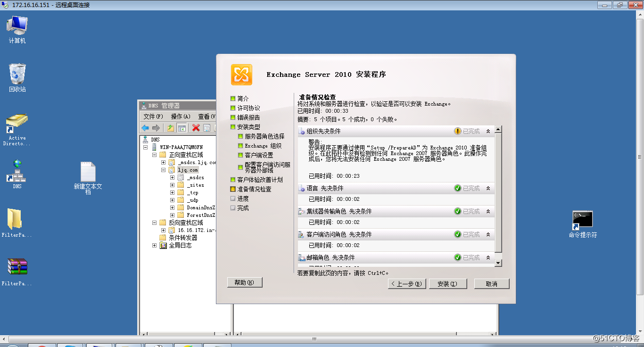Click the properties icon in DNS toolbar
644x347 pixels.
[x=207, y=128]
